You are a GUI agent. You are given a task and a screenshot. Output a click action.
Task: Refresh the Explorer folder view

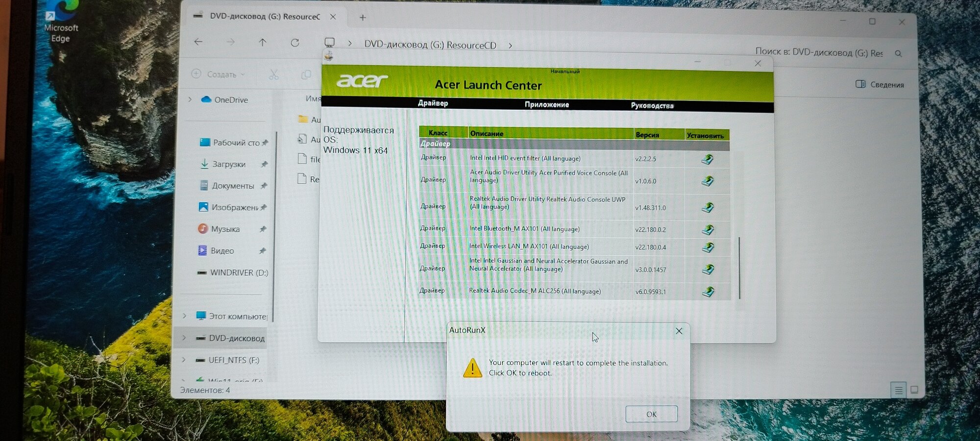click(x=295, y=43)
